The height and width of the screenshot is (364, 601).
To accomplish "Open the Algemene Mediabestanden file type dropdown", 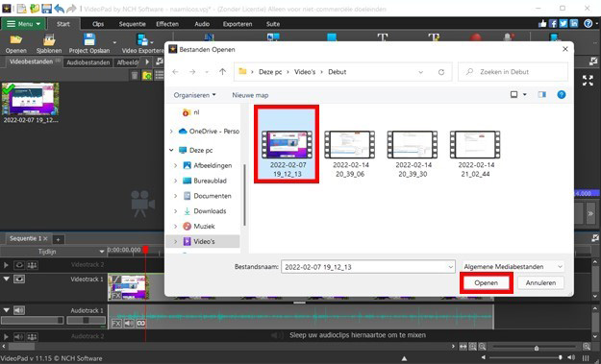I will [x=513, y=266].
